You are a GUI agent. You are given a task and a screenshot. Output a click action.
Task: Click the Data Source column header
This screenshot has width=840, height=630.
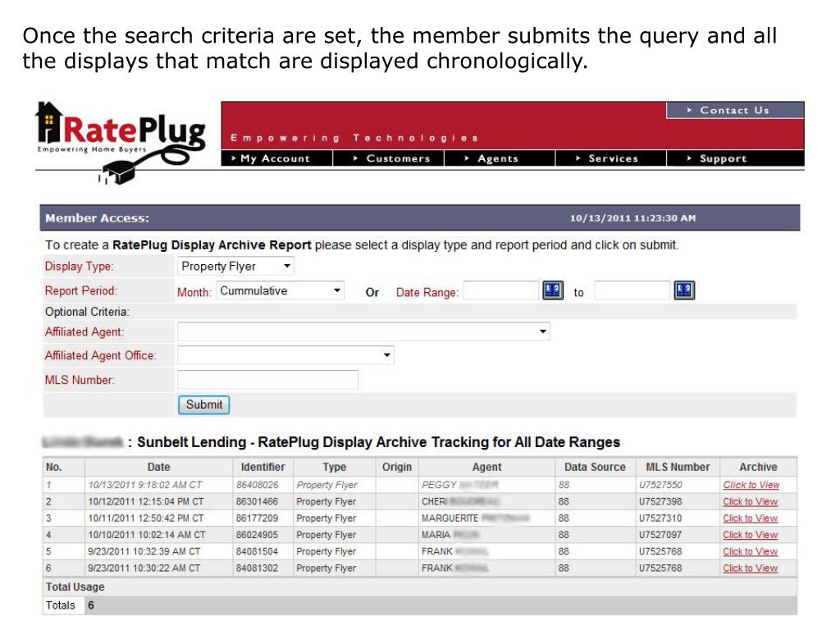click(595, 467)
